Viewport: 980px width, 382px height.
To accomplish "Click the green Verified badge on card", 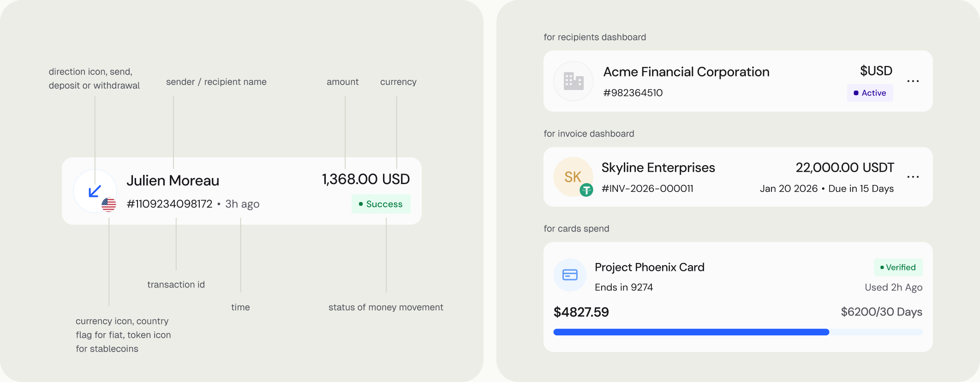I will pos(898,268).
